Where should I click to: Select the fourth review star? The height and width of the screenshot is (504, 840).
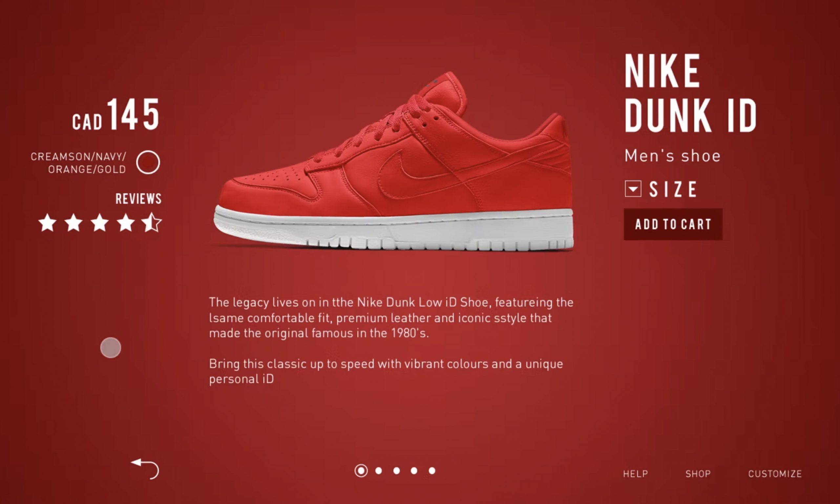[126, 223]
